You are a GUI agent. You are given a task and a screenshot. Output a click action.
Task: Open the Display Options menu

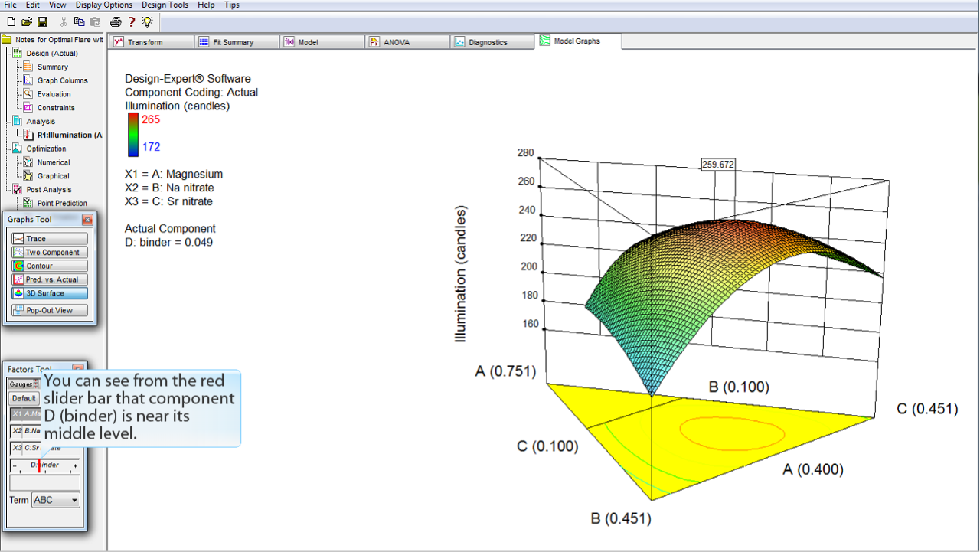[x=104, y=5]
